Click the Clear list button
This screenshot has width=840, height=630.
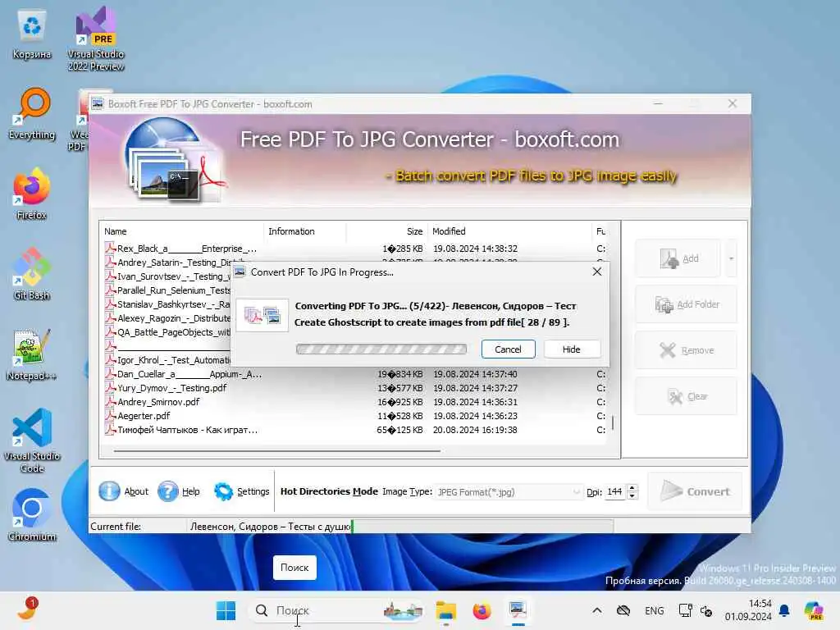tap(687, 396)
